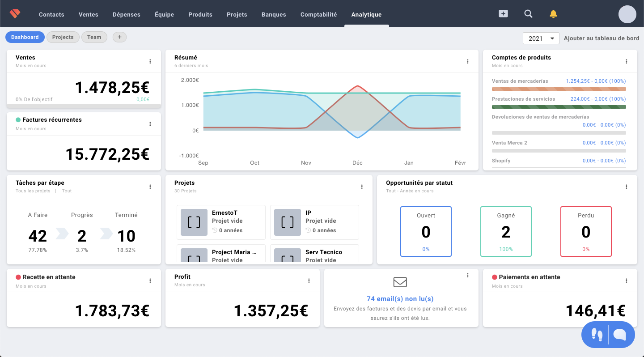
Task: Open Opportunités par statut options menu
Action: pyautogui.click(x=627, y=187)
